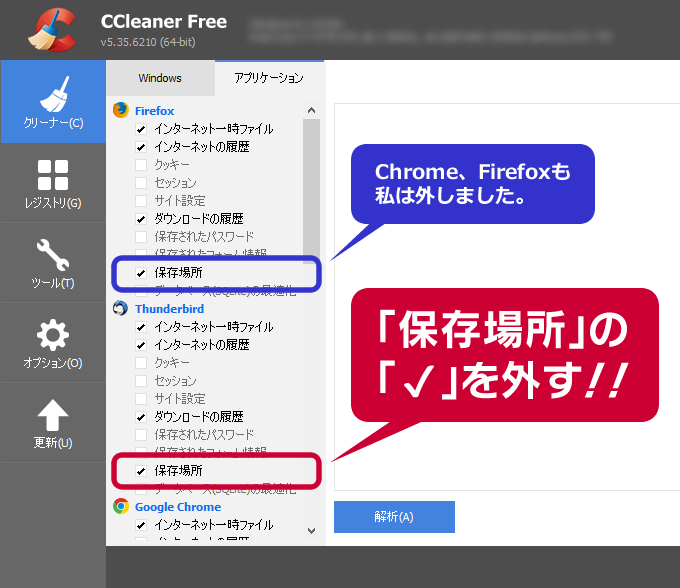
Task: Click the v5.35.6210 (64-bit) version text
Action: (148, 42)
